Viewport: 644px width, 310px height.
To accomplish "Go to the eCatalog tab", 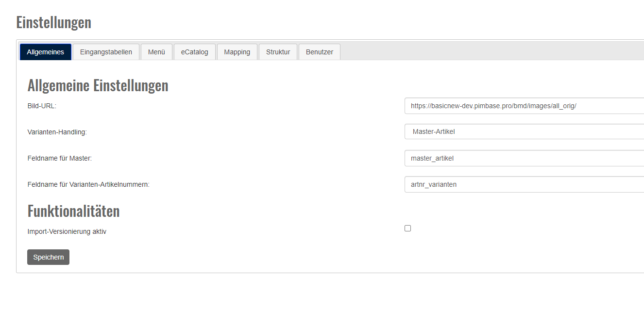I will point(194,52).
